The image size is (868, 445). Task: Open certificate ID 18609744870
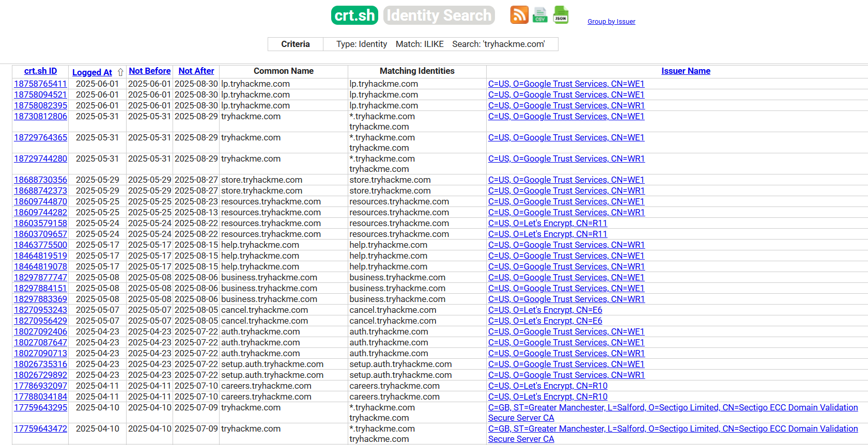(40, 201)
